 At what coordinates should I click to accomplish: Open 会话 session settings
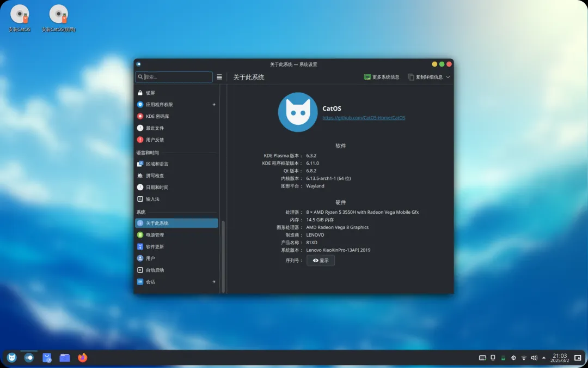(x=176, y=282)
